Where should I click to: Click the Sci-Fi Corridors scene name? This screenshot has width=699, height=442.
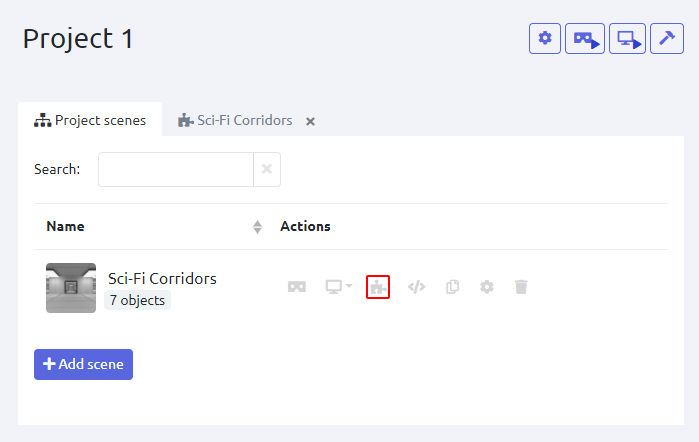point(162,278)
